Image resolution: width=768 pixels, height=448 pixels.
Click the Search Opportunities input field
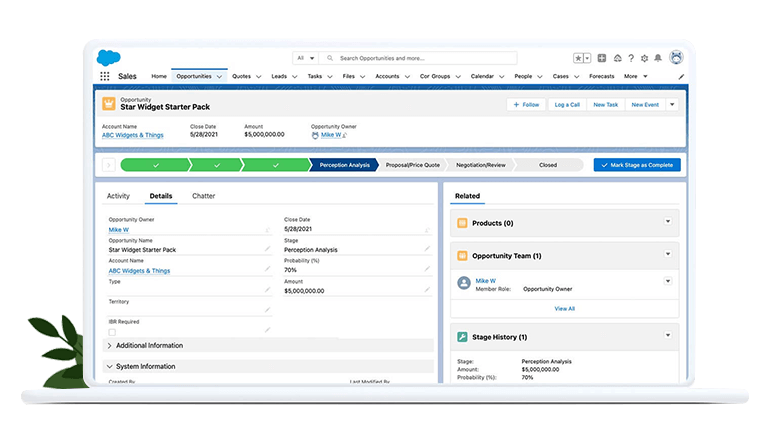coord(418,58)
